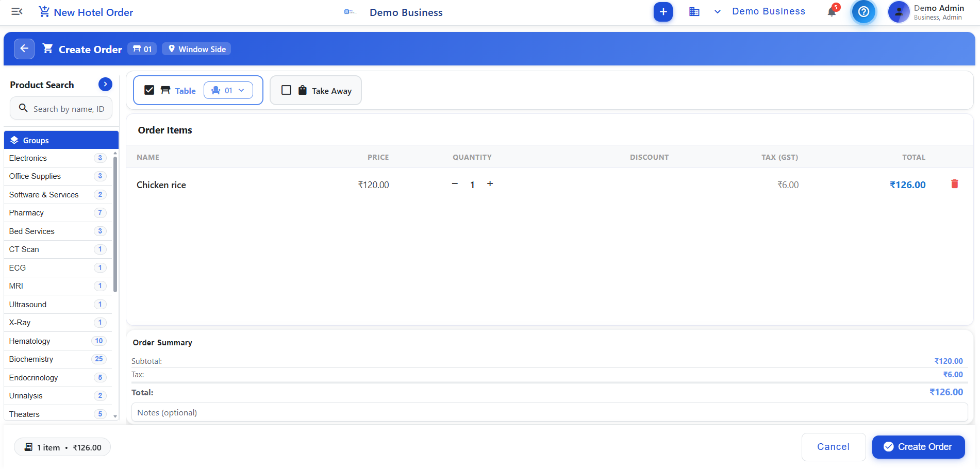The image size is (980, 469).
Task: Select the Groups header tab
Action: [61, 140]
